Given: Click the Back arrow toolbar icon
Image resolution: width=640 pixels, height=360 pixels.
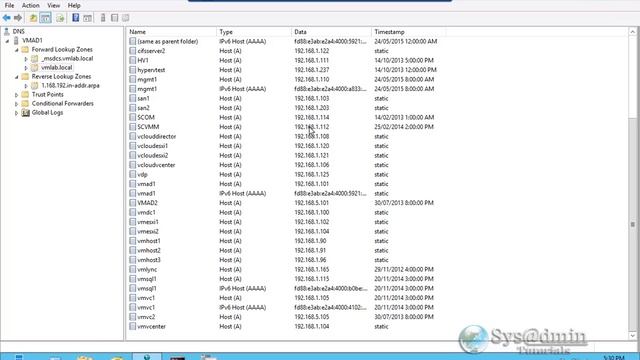Looking at the screenshot, I should pos(7,18).
